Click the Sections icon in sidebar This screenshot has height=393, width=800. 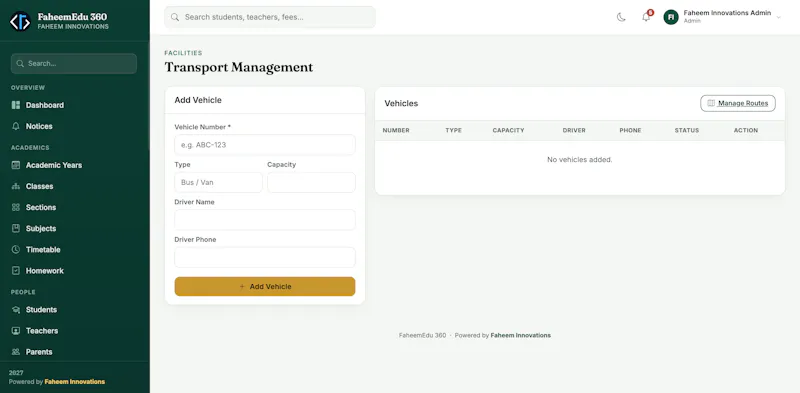pyautogui.click(x=16, y=207)
